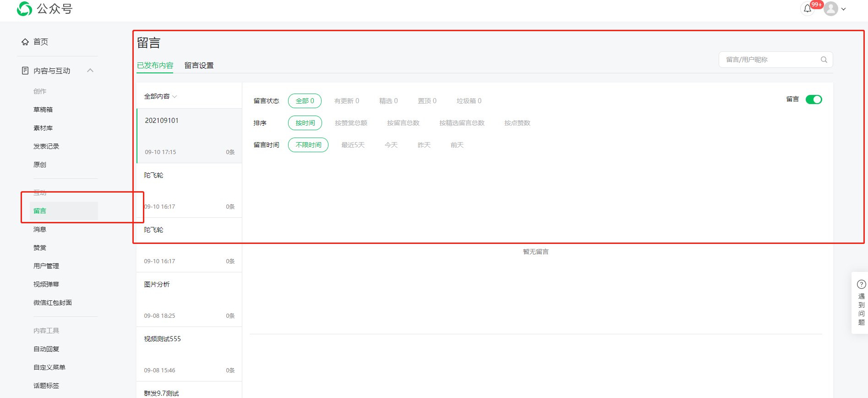Open 原创 in the sidebar

coord(40,165)
